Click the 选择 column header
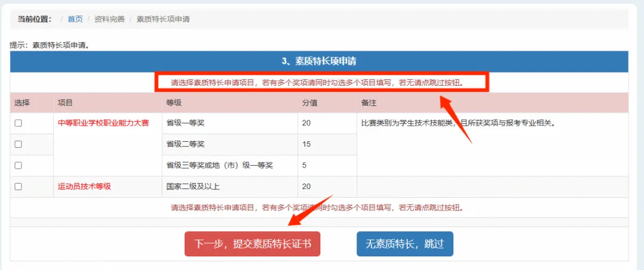644x270 pixels. tap(22, 103)
